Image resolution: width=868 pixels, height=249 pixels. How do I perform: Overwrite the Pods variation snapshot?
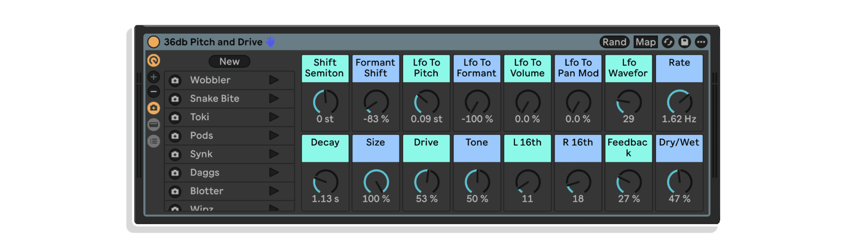click(x=175, y=136)
